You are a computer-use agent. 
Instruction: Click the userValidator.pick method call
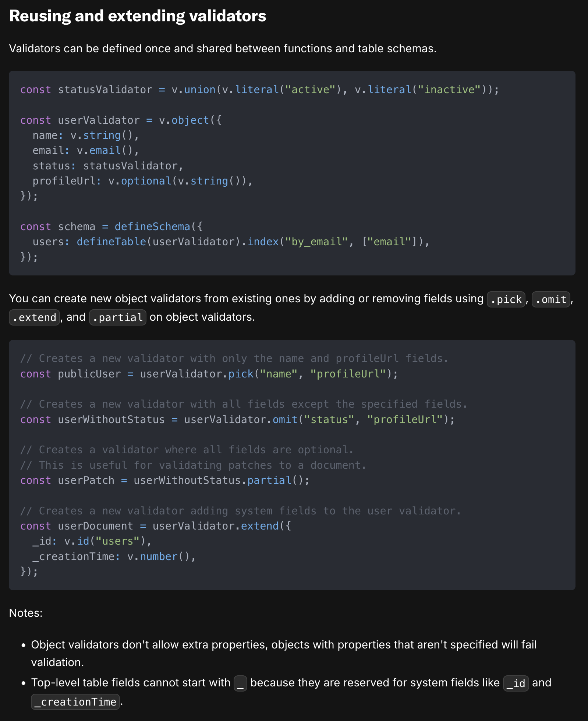pos(241,374)
